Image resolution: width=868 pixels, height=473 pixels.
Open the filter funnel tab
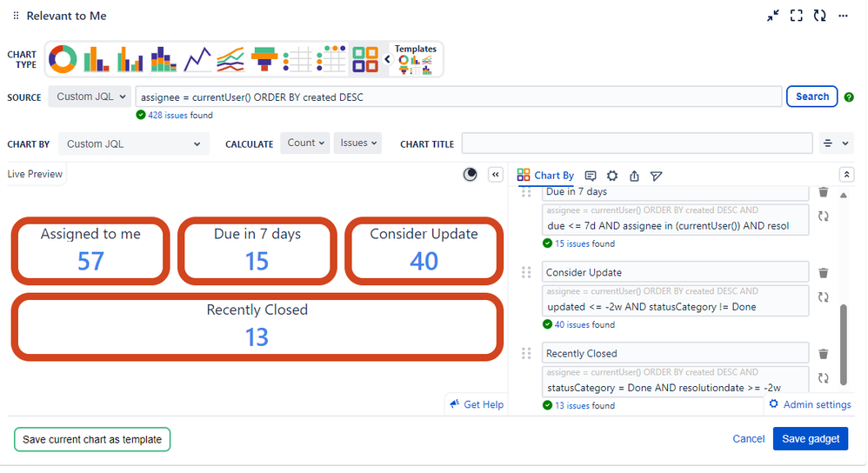[656, 176]
